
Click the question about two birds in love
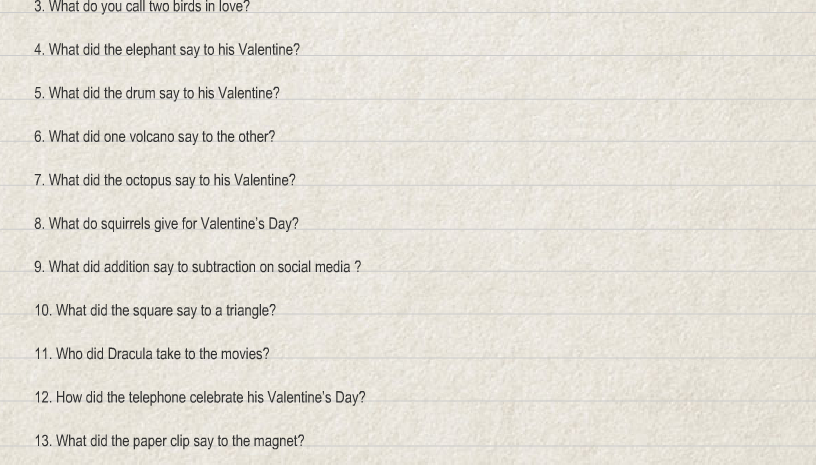click(x=142, y=7)
